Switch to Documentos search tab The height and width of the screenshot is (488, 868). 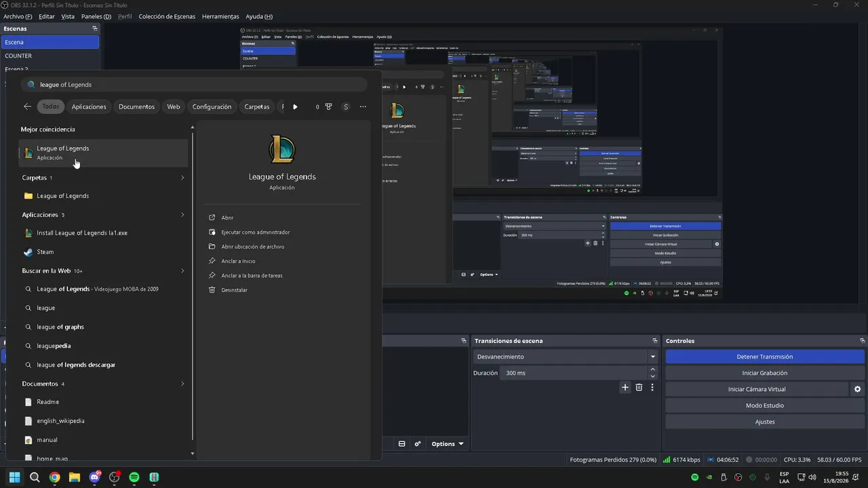pos(136,106)
